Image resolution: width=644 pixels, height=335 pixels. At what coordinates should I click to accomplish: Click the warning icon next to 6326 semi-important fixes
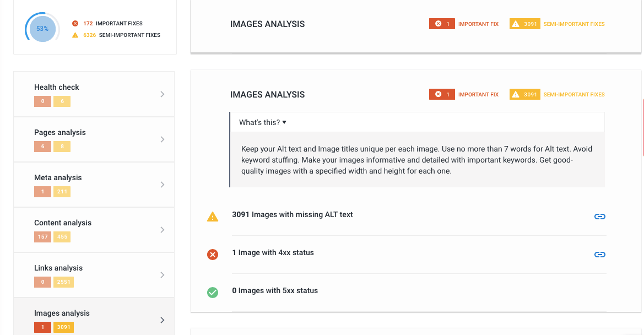(75, 35)
